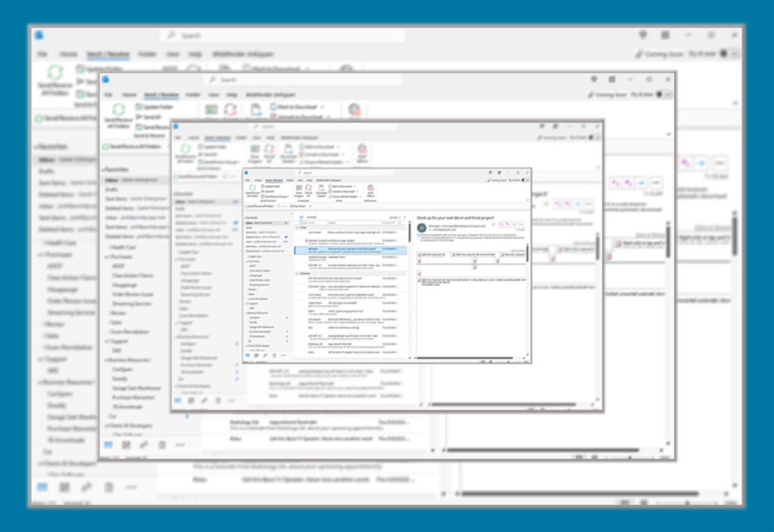774x532 pixels.
Task: Click Send/Receive All Folders icon in second window
Action: point(119,109)
